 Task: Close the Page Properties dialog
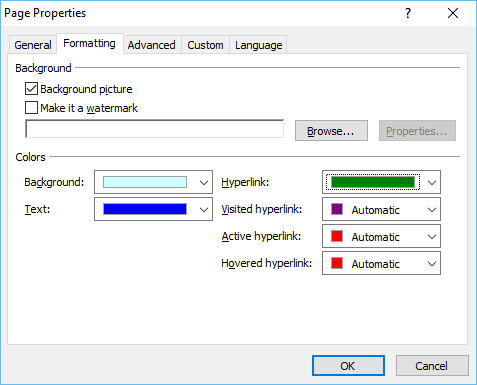coord(453,13)
